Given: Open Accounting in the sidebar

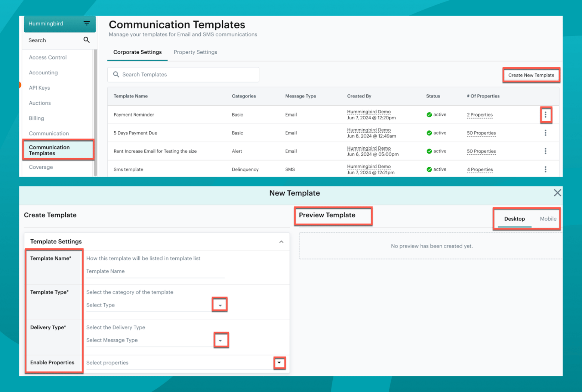Looking at the screenshot, I should point(43,73).
